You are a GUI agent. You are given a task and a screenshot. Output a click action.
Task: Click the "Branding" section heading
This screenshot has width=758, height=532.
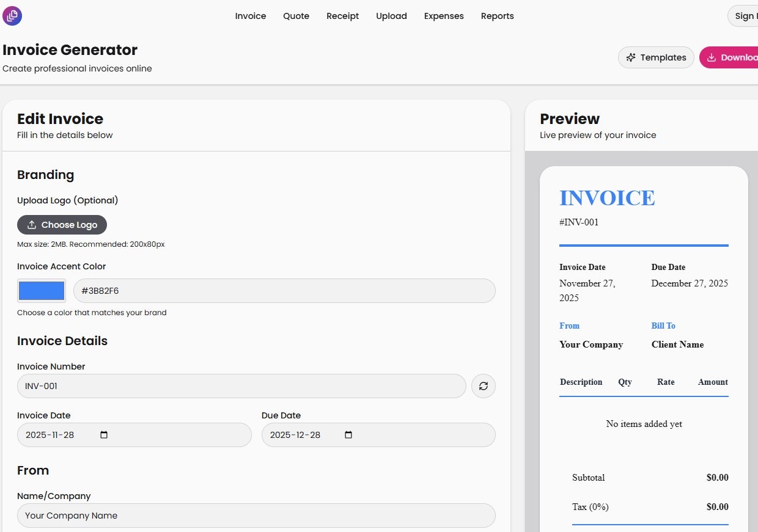(45, 175)
